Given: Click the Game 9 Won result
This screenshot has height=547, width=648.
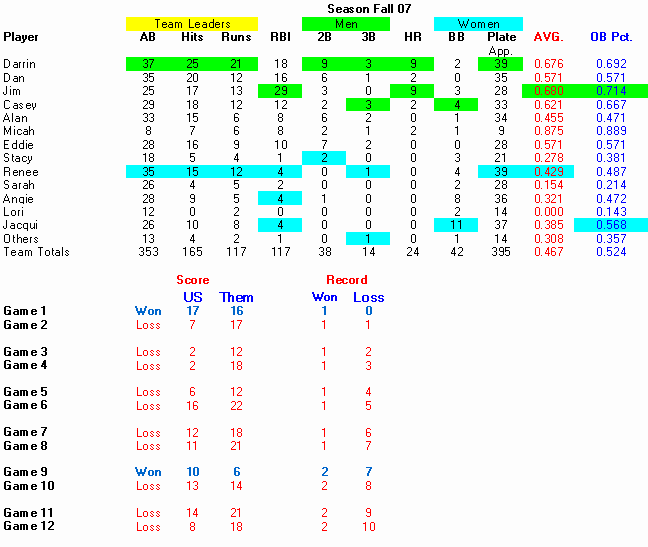Looking at the screenshot, I should tap(148, 472).
